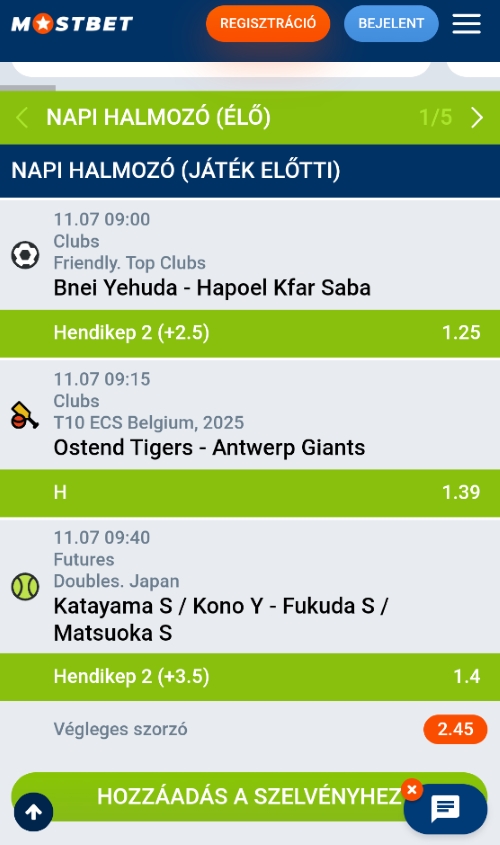The height and width of the screenshot is (845, 500).
Task: Go to previous daily accumulator slide
Action: click(x=22, y=117)
